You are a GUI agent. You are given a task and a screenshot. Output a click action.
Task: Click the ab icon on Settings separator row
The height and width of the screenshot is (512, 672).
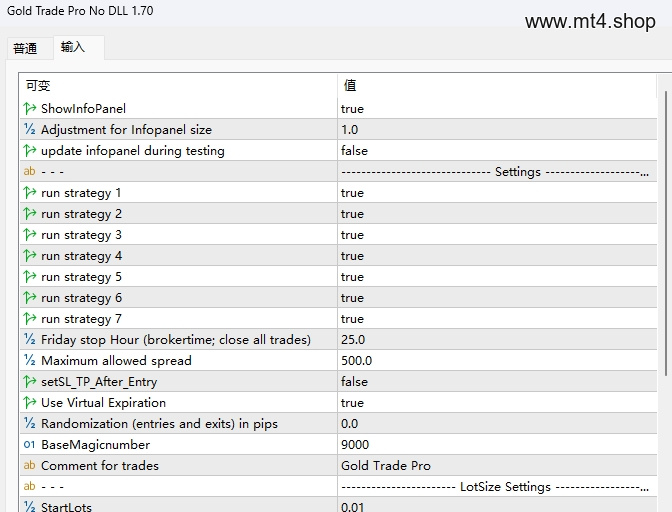point(30,171)
